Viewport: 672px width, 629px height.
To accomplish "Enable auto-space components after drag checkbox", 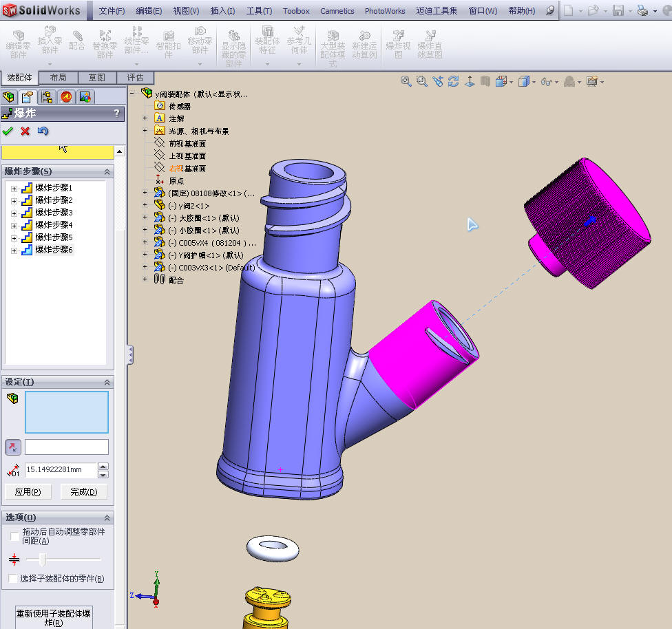I will (14, 536).
